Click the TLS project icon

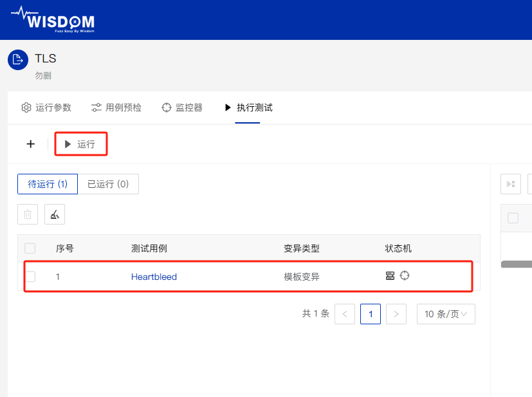pos(18,60)
